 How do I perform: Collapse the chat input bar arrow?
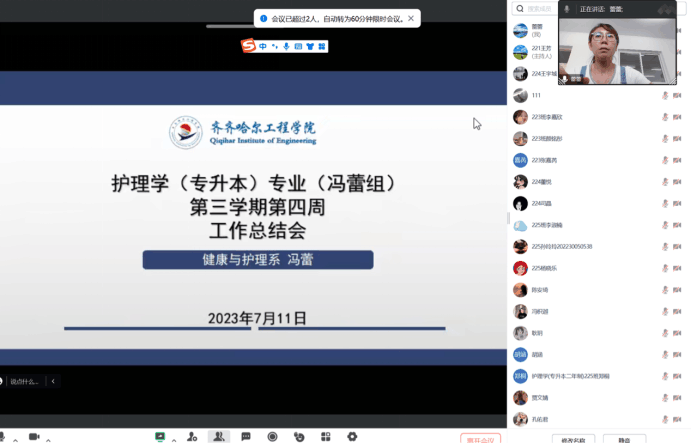[x=53, y=381]
